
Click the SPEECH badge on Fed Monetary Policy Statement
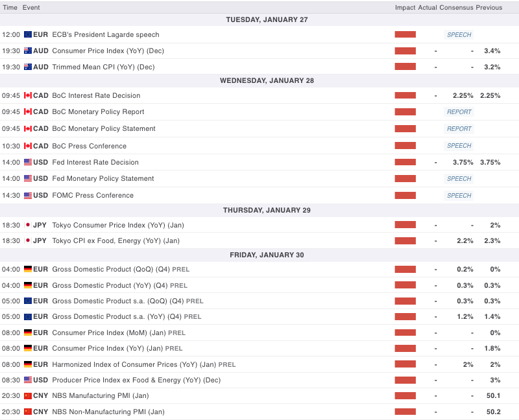(x=459, y=178)
